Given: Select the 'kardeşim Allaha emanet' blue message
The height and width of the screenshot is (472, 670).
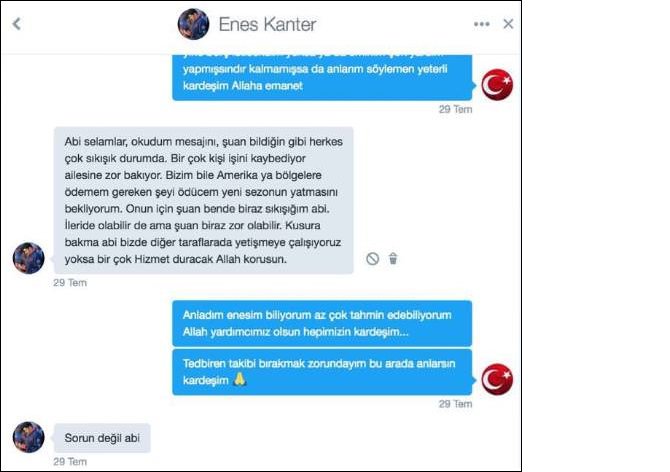Looking at the screenshot, I should click(x=322, y=77).
